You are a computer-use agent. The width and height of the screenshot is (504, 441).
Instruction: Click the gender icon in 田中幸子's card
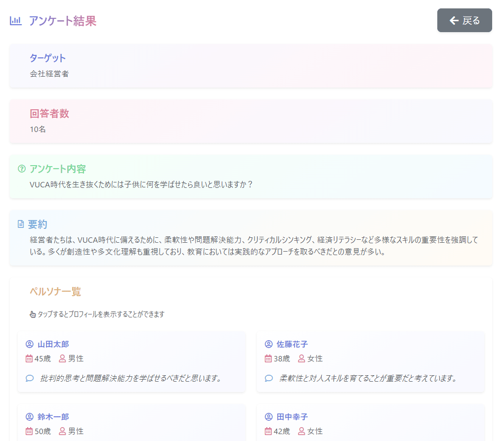click(301, 431)
